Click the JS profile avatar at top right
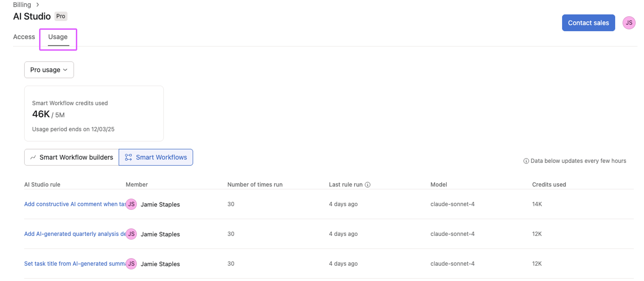The width and height of the screenshot is (644, 281). point(629,23)
